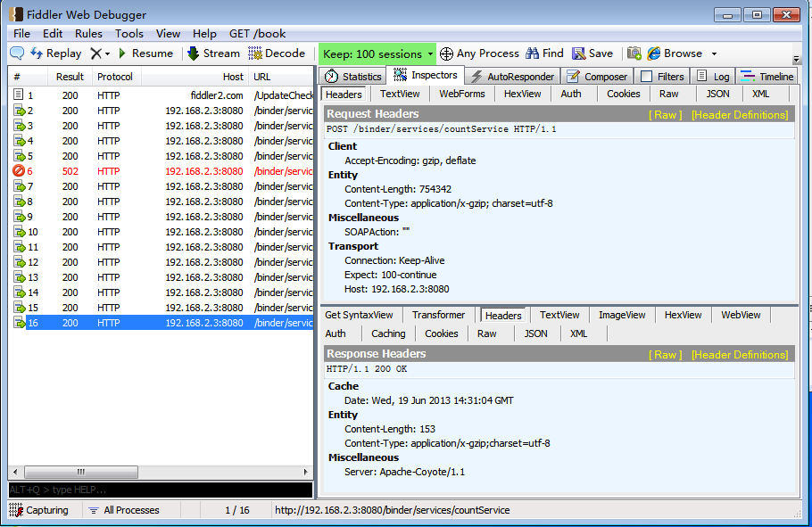The width and height of the screenshot is (812, 527).
Task: Click Get SyntaxView tab
Action: point(359,315)
